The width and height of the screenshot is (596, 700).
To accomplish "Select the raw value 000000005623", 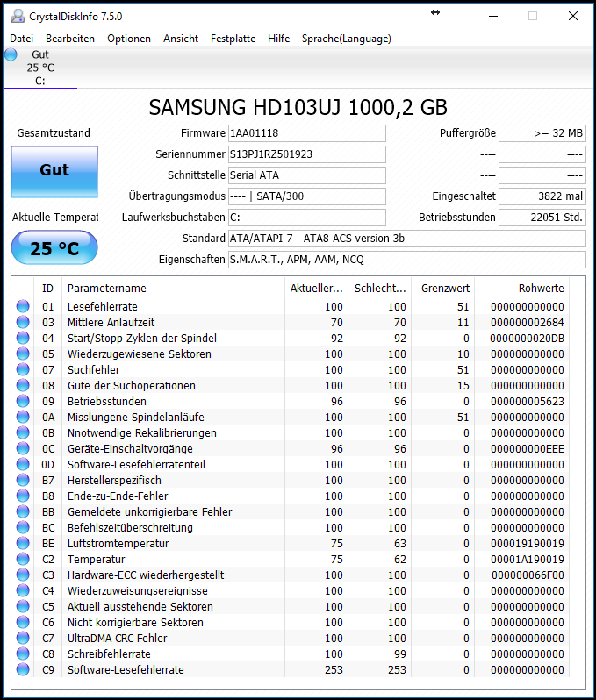I will coord(528,402).
